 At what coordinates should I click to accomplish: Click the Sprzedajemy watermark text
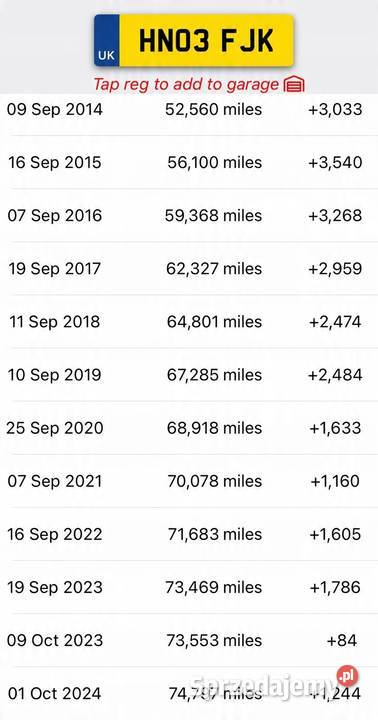(x=264, y=686)
